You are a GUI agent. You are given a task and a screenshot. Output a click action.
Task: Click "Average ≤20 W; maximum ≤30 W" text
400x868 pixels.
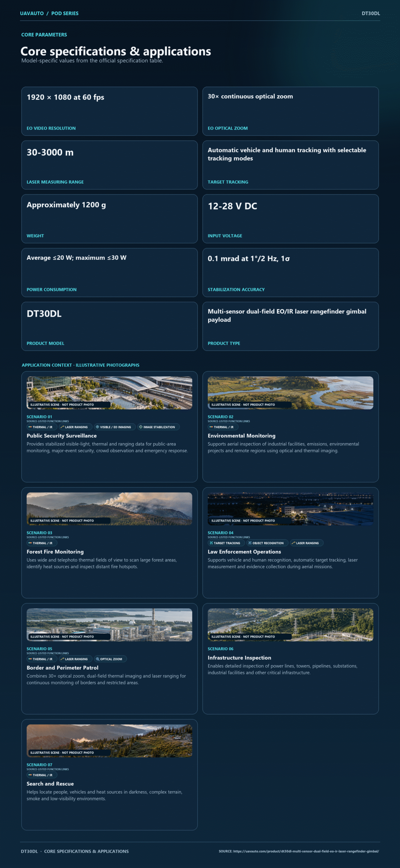77,258
